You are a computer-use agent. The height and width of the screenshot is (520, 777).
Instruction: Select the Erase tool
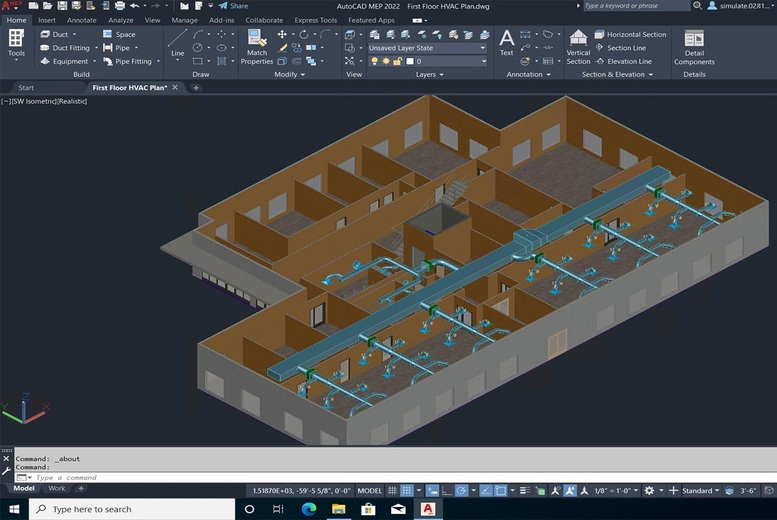point(282,48)
